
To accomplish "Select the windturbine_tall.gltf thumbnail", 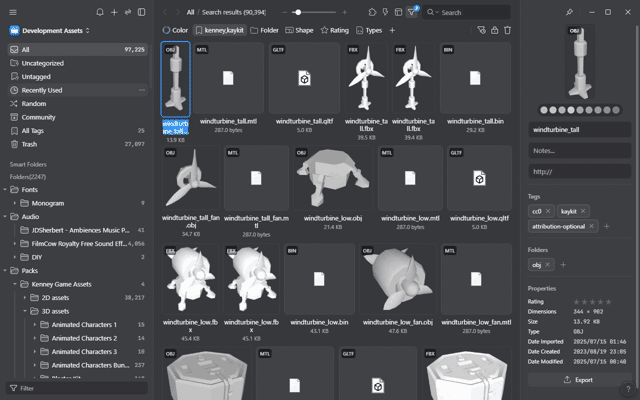I will [x=304, y=78].
